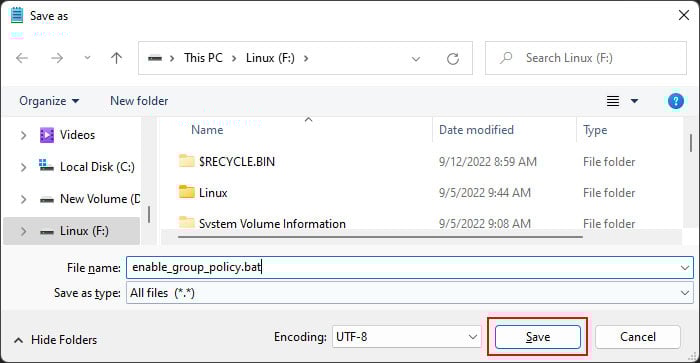This screenshot has height=363, width=700.
Task: Collapse the panel with Hide Folders
Action: tap(55, 340)
